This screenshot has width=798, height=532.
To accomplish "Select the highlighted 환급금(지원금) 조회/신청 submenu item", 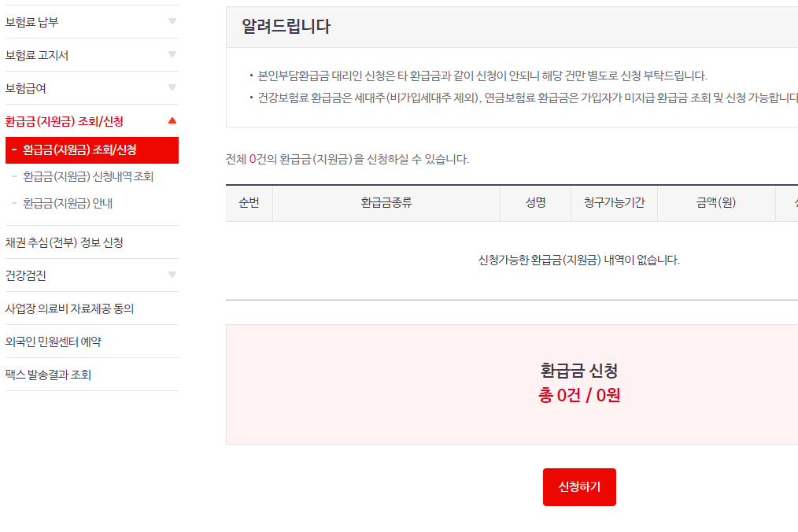I will tap(91, 150).
